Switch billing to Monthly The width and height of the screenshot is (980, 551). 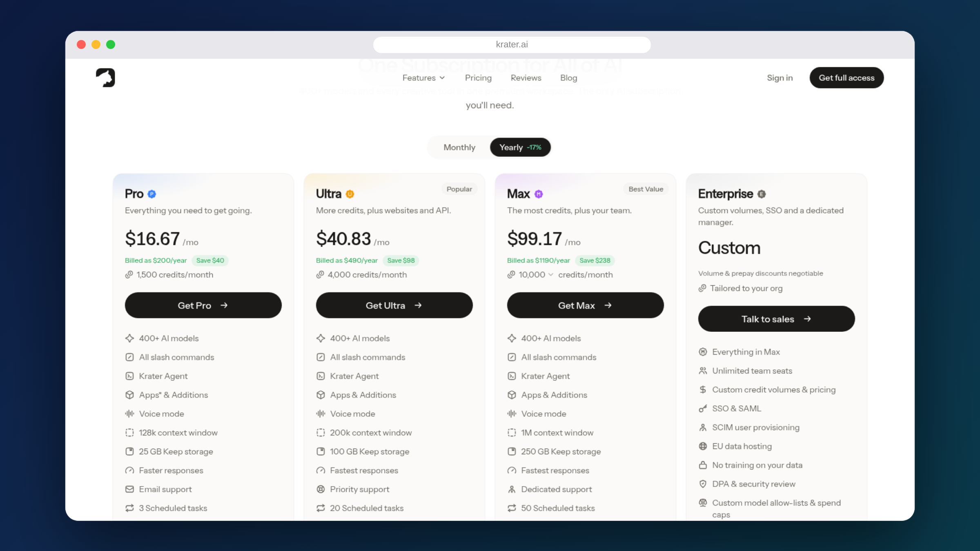click(459, 147)
